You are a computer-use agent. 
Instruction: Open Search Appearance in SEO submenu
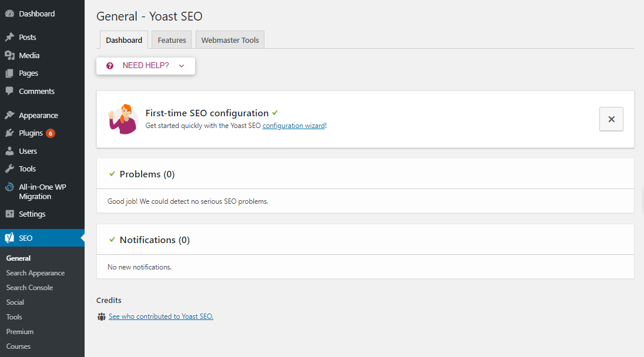point(35,273)
